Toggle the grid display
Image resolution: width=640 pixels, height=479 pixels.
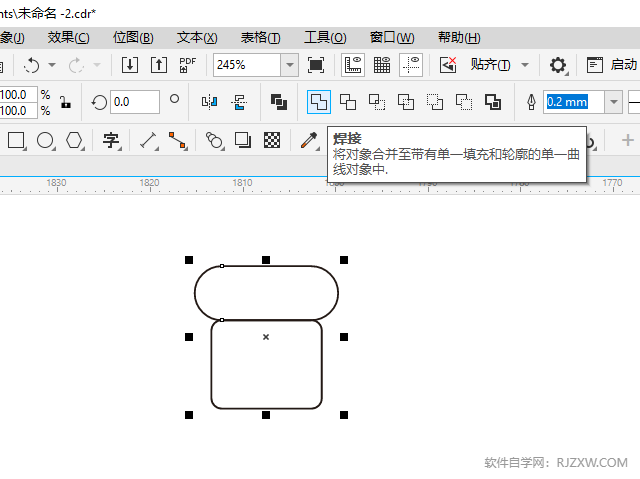tap(382, 65)
